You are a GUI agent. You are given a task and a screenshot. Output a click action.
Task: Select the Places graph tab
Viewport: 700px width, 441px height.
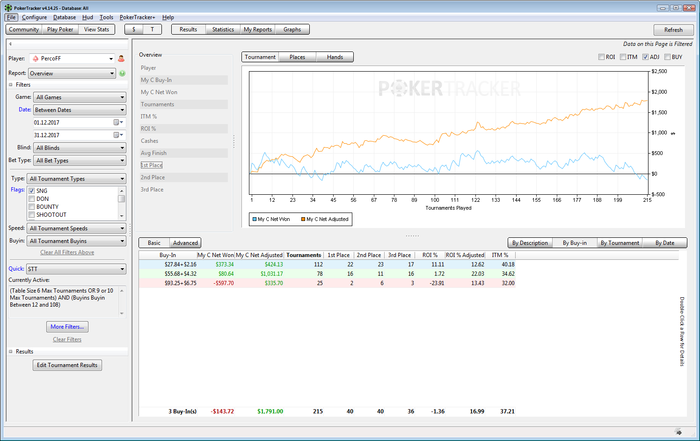point(297,57)
